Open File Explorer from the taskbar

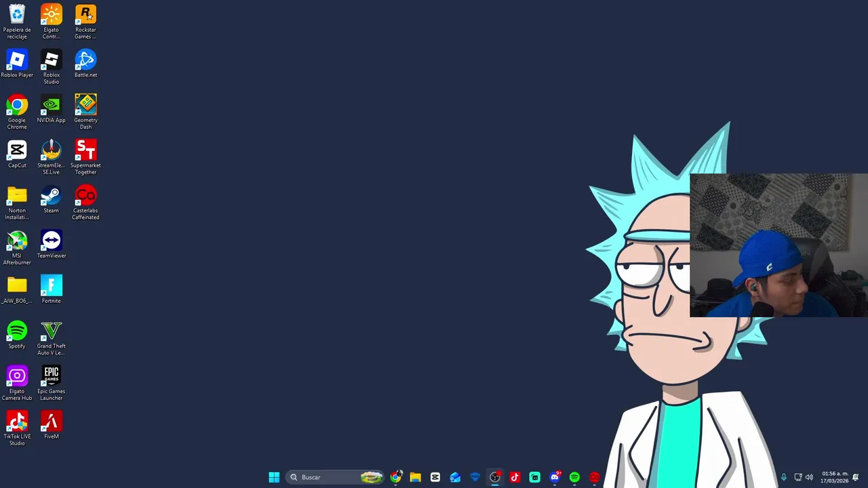point(415,477)
